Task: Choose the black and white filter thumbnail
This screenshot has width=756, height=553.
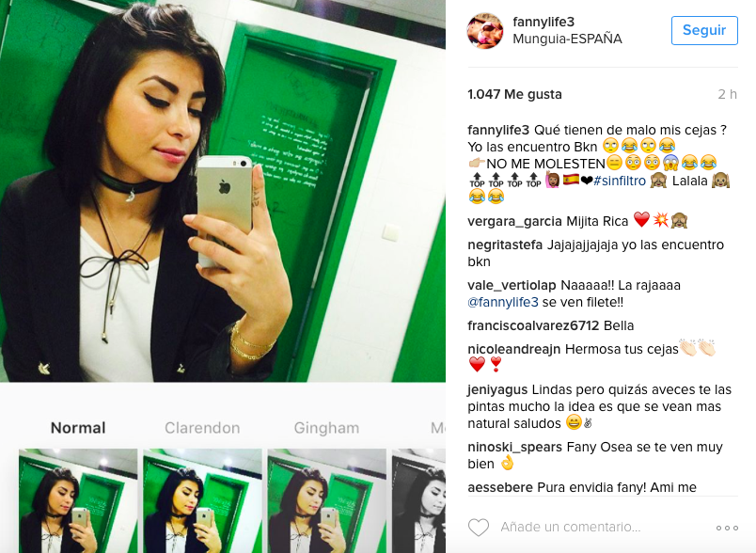Action: (418, 501)
